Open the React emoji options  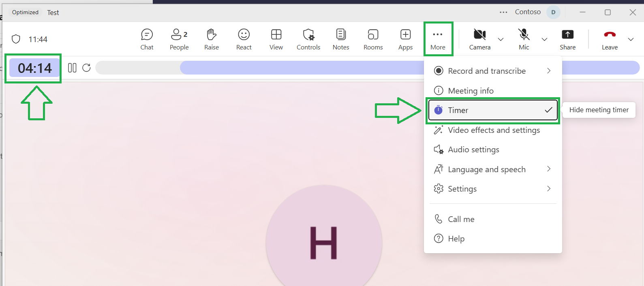click(x=244, y=39)
